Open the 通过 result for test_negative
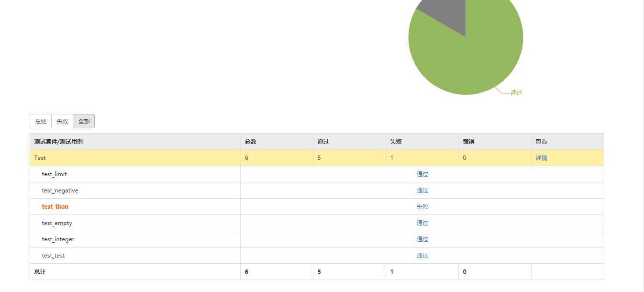 (x=422, y=191)
